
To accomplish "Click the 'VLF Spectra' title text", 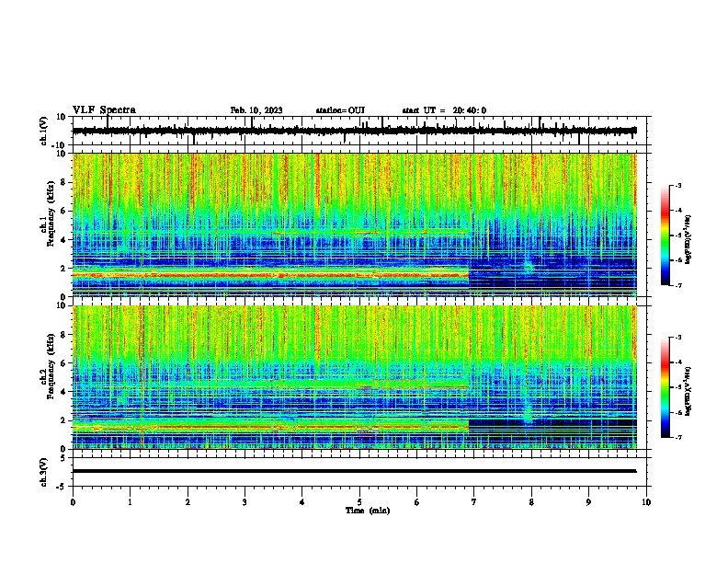I will [x=104, y=110].
